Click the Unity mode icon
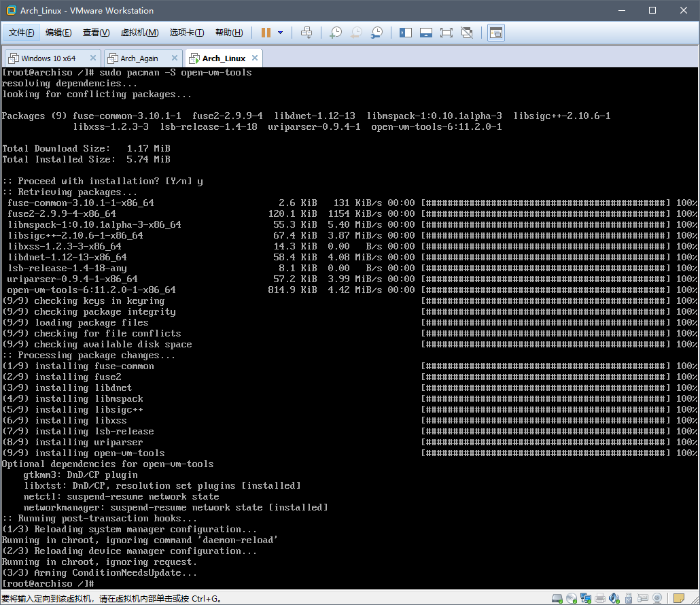The width and height of the screenshot is (700, 605). (x=467, y=33)
